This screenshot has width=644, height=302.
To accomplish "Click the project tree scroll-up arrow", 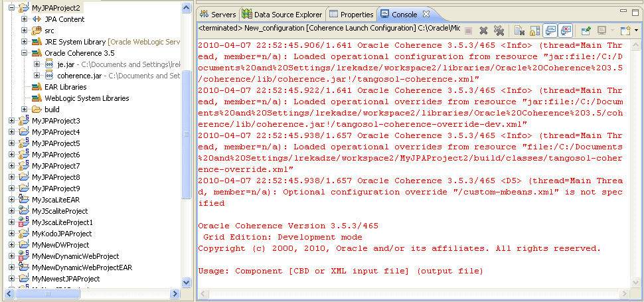I will [186, 7].
